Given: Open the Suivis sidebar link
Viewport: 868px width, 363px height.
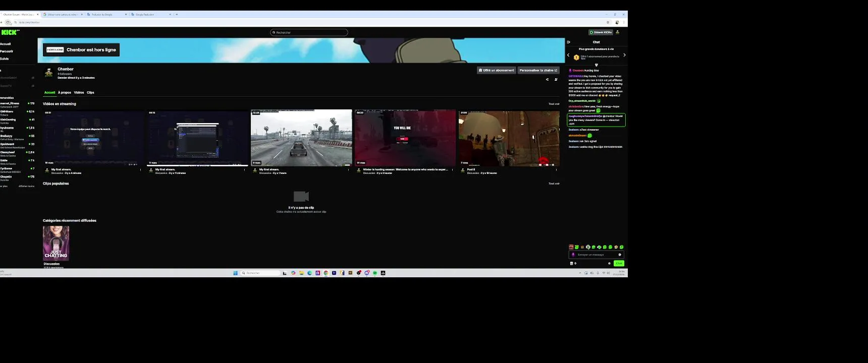Looking at the screenshot, I should pyautogui.click(x=5, y=59).
